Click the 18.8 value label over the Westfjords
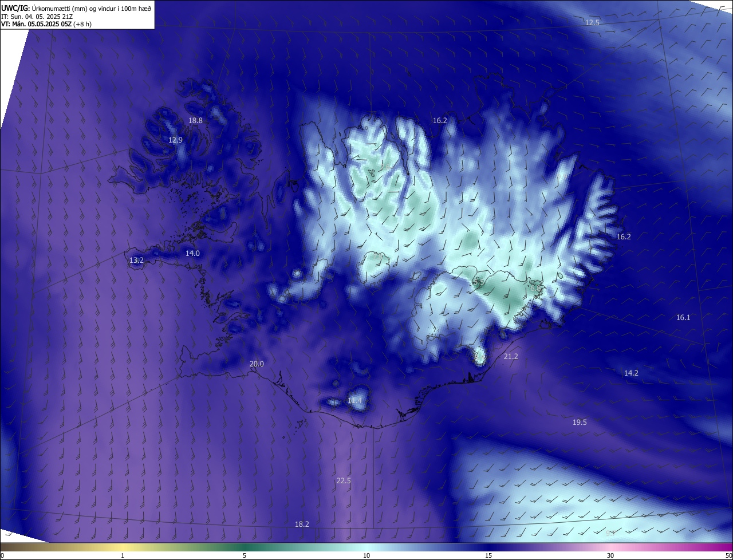 (x=196, y=120)
